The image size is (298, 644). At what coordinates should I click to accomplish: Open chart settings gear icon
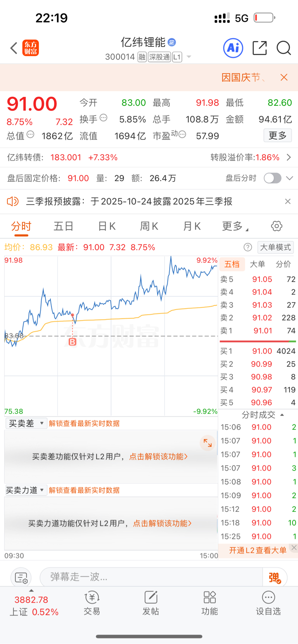pos(277,226)
